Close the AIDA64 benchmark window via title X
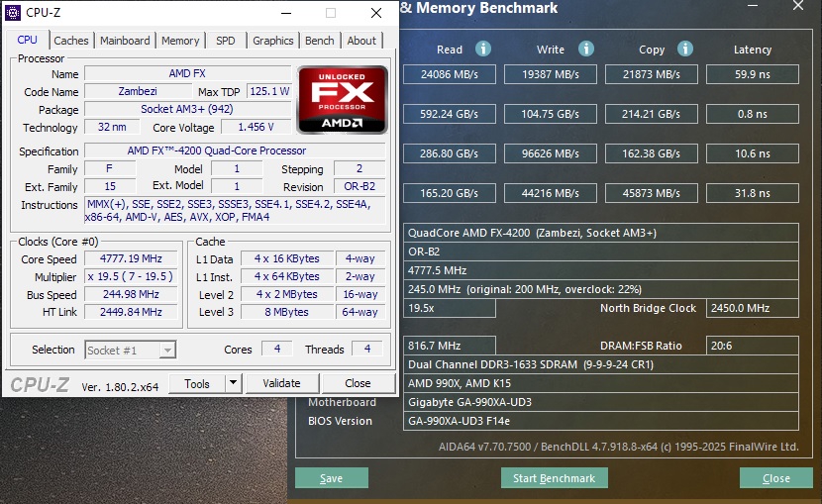Screen dimensions: 822x504 pyautogui.click(x=798, y=6)
